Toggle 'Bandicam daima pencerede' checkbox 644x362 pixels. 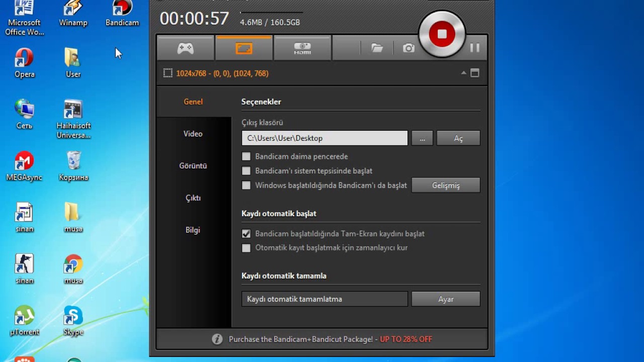click(246, 156)
